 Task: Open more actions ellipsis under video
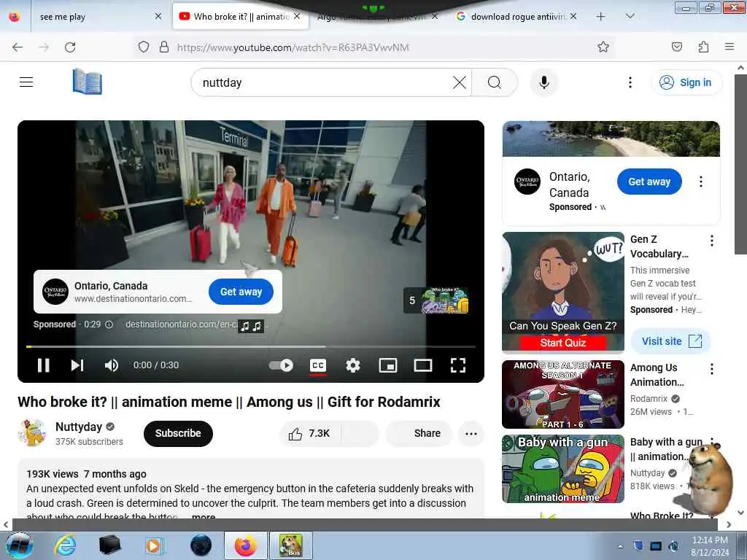click(471, 433)
